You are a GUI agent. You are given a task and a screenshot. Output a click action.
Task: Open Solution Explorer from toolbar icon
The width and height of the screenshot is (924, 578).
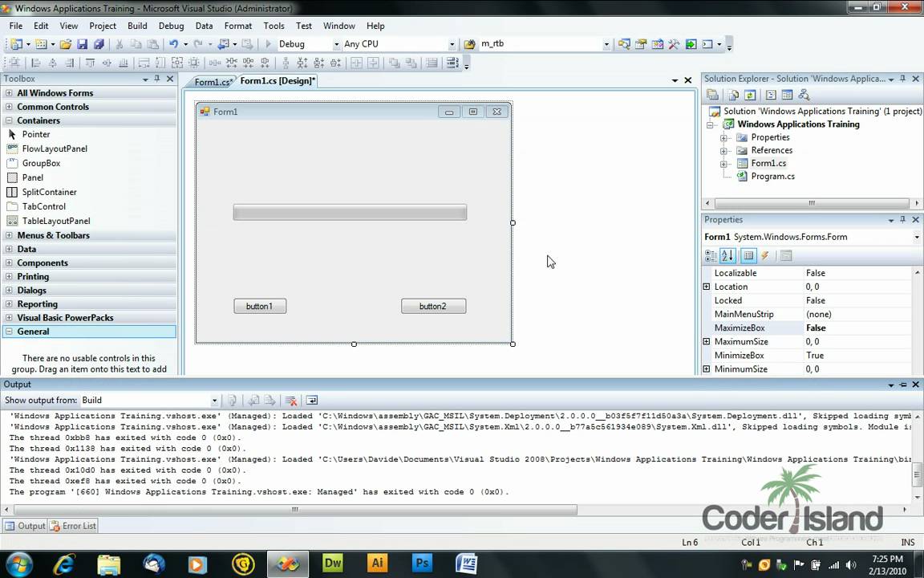pos(624,44)
